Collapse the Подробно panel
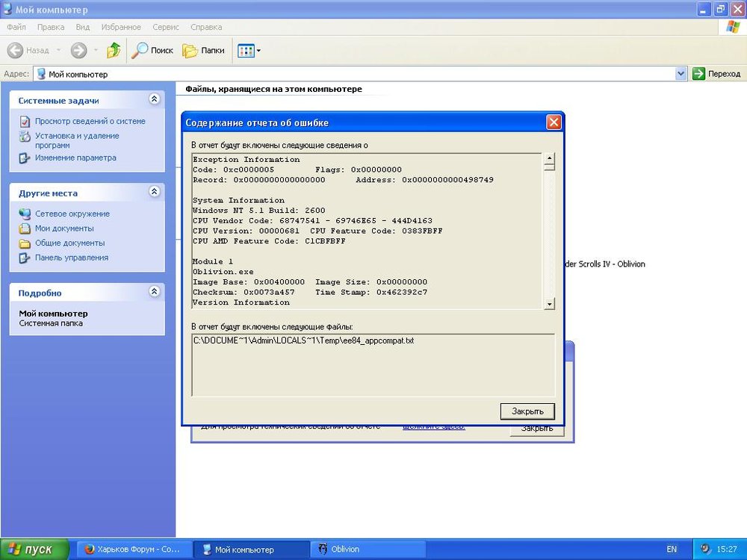 point(154,291)
